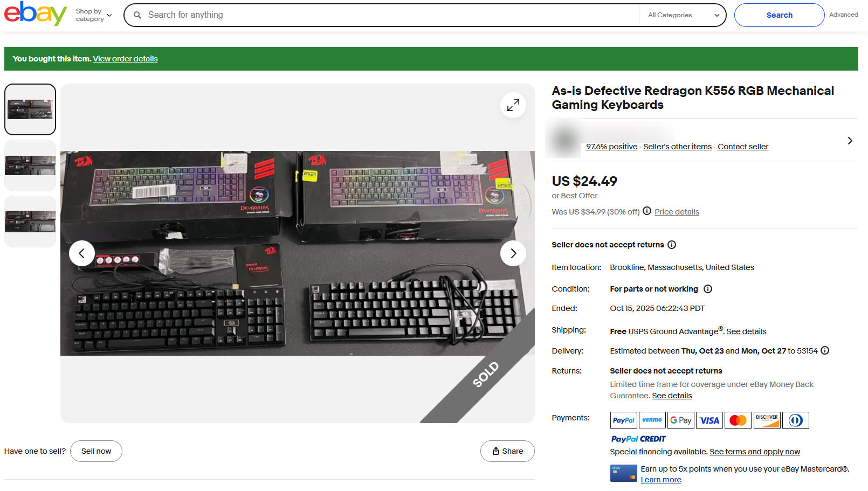Open the Shop by category dropdown
The height and width of the screenshot is (491, 868).
pos(94,15)
